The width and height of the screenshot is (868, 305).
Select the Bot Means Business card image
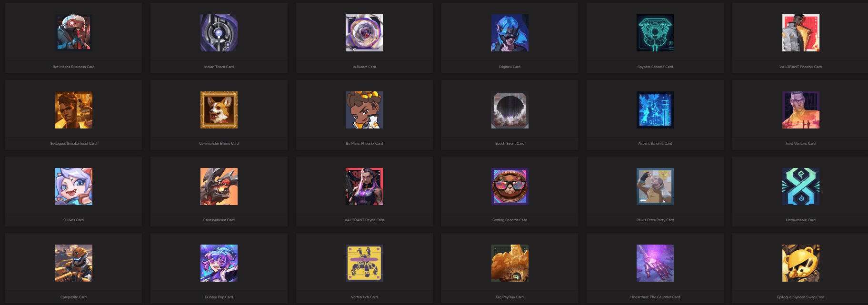[74, 33]
